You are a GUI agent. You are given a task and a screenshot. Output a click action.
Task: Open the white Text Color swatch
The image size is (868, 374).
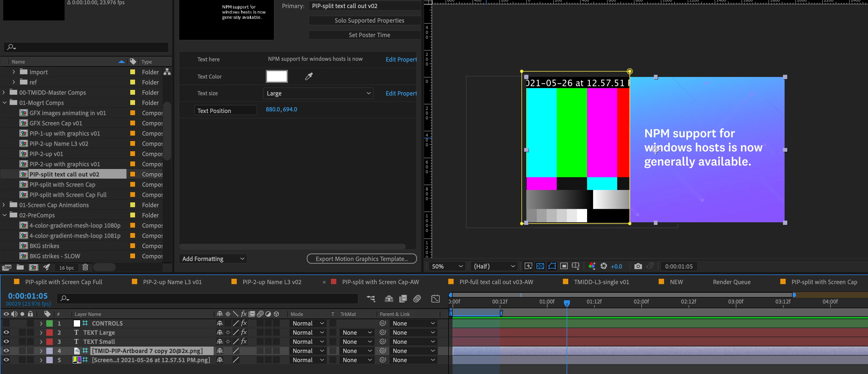[277, 76]
